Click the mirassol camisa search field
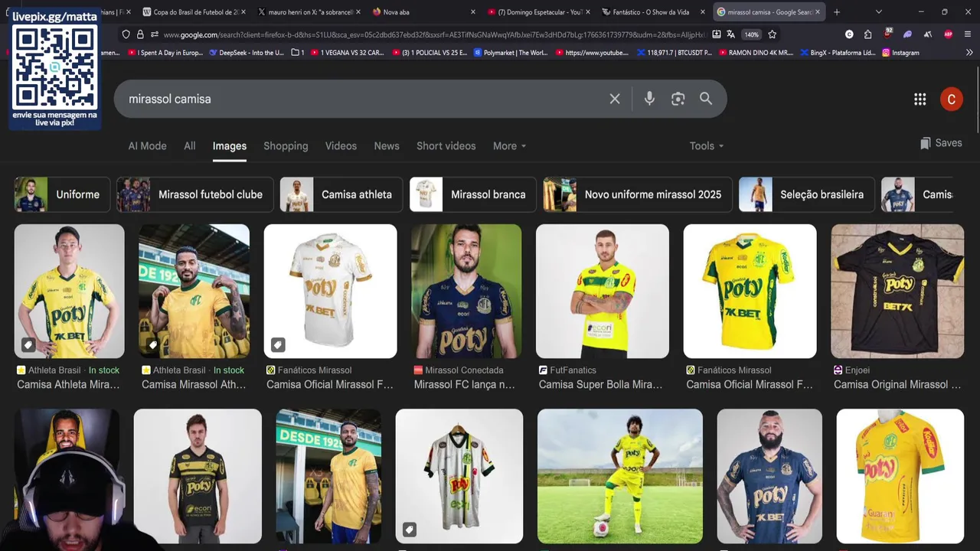 360,99
